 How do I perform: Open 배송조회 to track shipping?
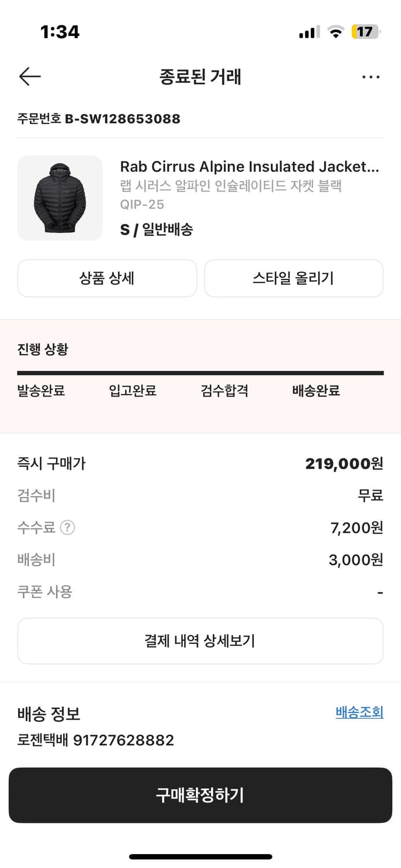(359, 712)
